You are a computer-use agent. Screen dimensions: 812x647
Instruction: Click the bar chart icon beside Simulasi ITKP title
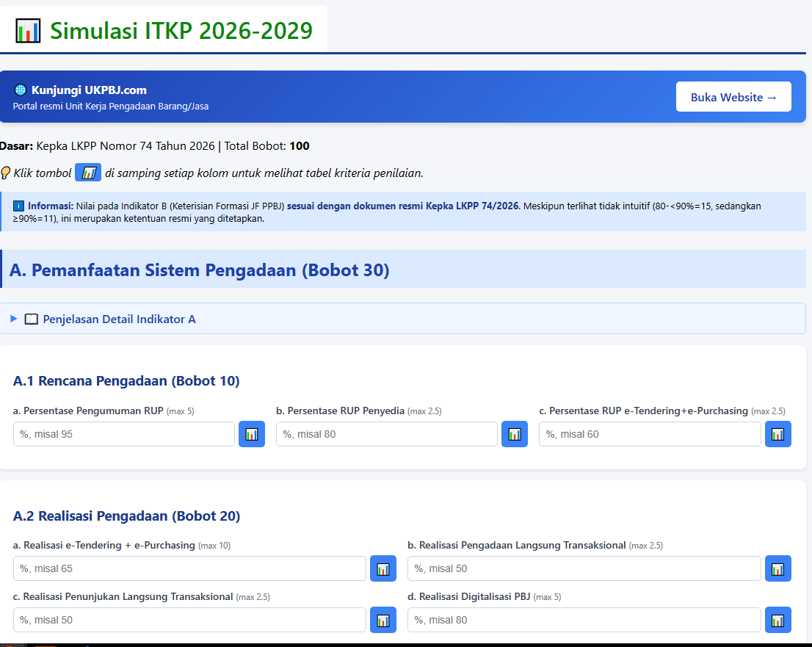28,31
